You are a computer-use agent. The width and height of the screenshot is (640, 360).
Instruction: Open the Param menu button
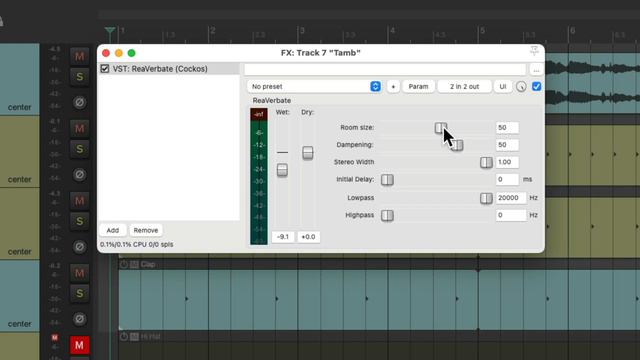418,87
